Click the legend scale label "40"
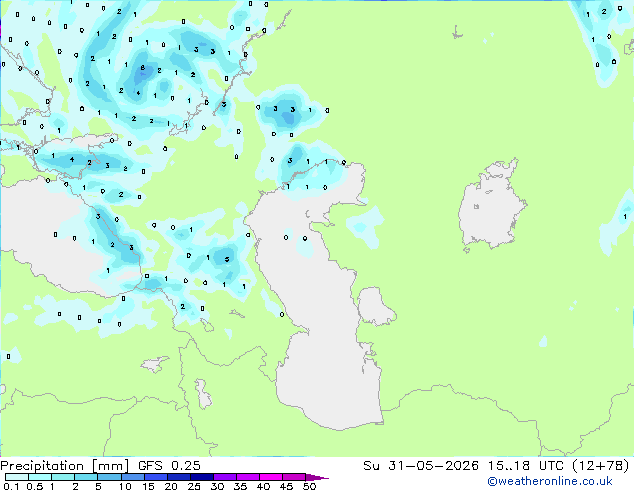634x490 pixels. click(263, 486)
